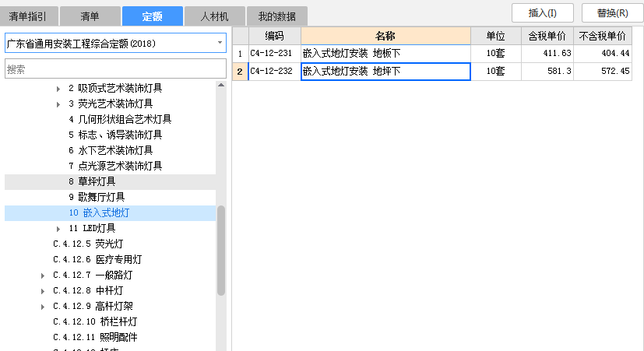Select row header number 1

point(241,54)
